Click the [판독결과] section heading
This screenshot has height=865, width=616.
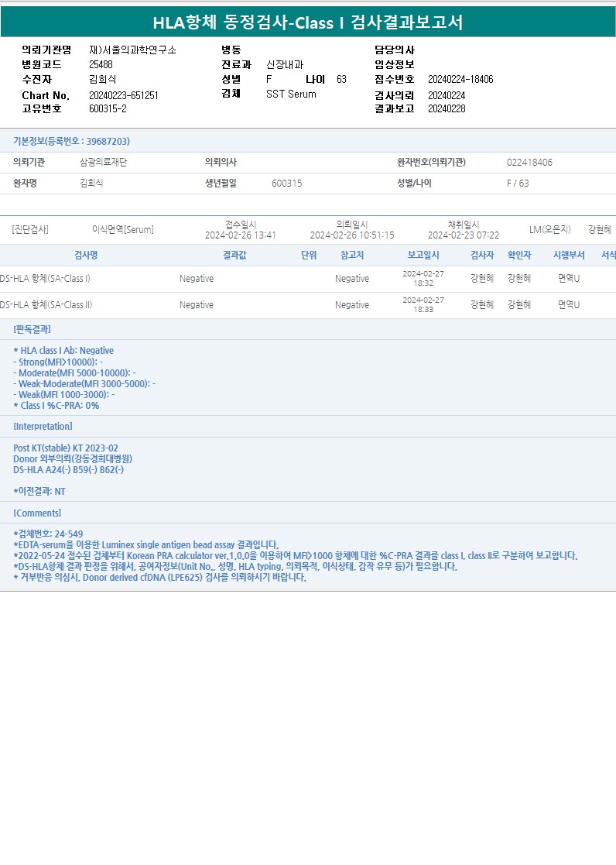[32, 329]
